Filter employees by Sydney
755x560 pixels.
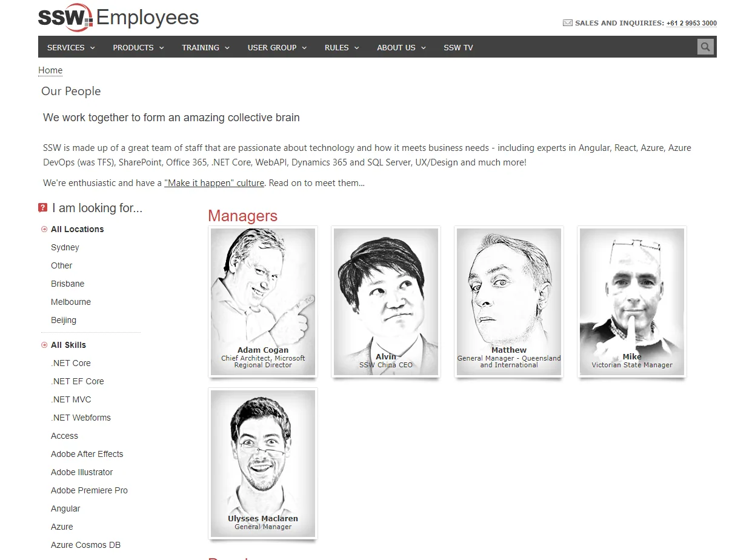(x=65, y=247)
